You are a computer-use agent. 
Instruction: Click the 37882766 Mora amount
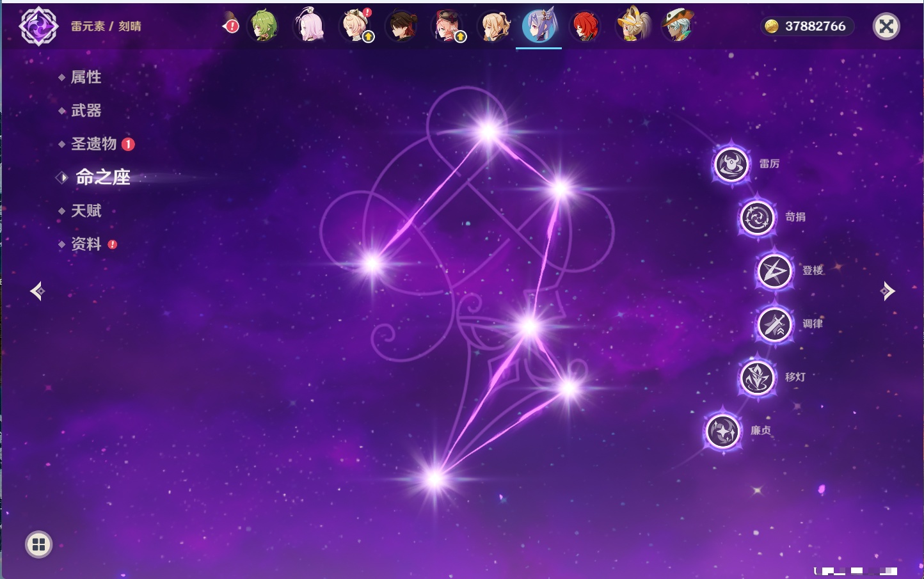(x=815, y=26)
